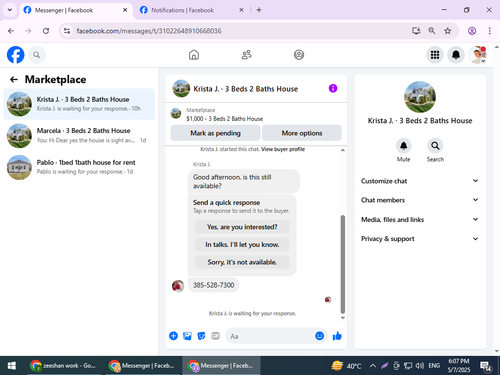500x375 pixels.
Task: Attach a photo using the image icon
Action: 187,336
